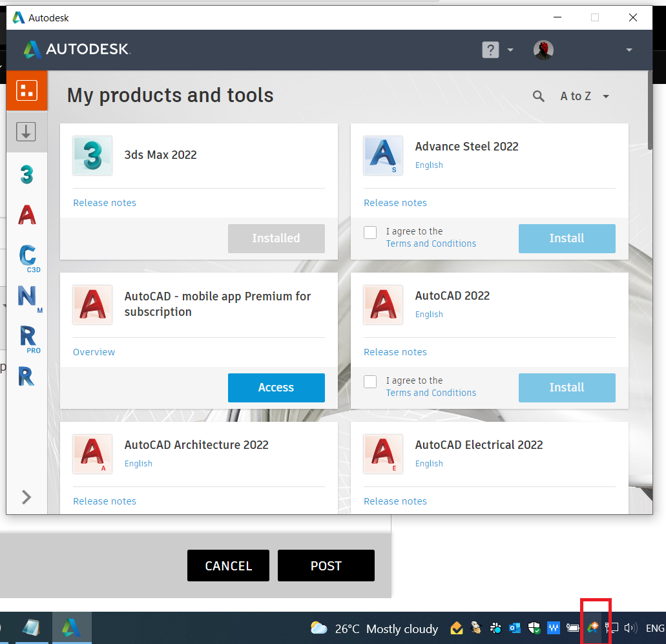
Task: Open Release notes for Advance Steel 2022
Action: click(395, 202)
